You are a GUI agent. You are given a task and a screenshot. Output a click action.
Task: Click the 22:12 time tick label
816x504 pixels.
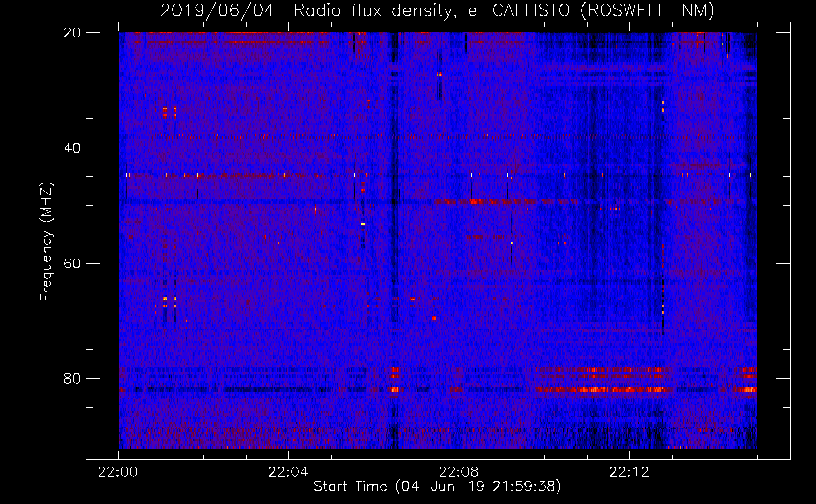(629, 472)
